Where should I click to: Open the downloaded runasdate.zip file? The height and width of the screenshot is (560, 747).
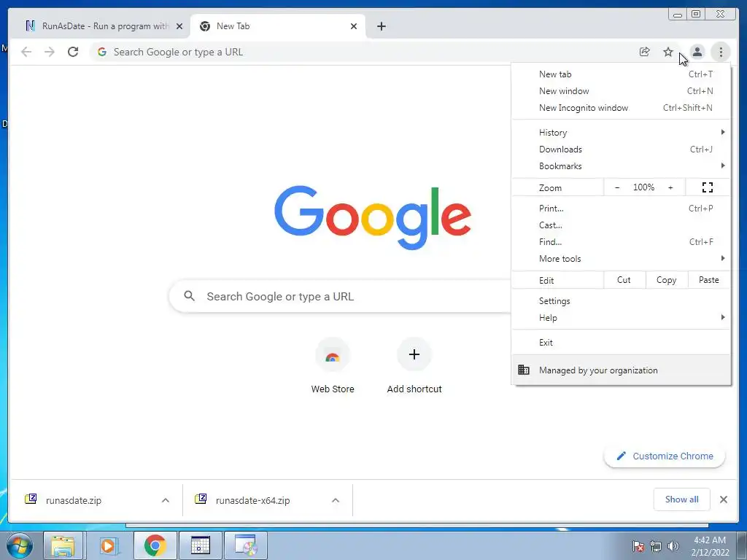(74, 500)
